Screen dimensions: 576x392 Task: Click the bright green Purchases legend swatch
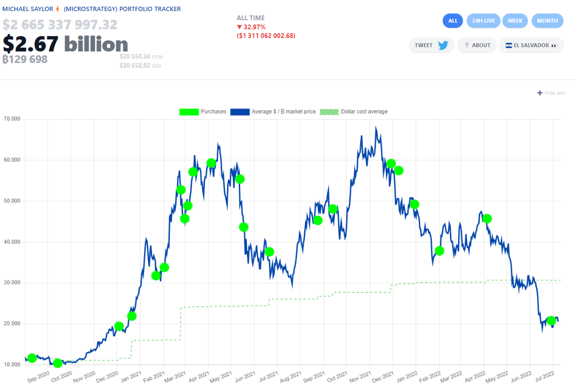[x=189, y=112]
